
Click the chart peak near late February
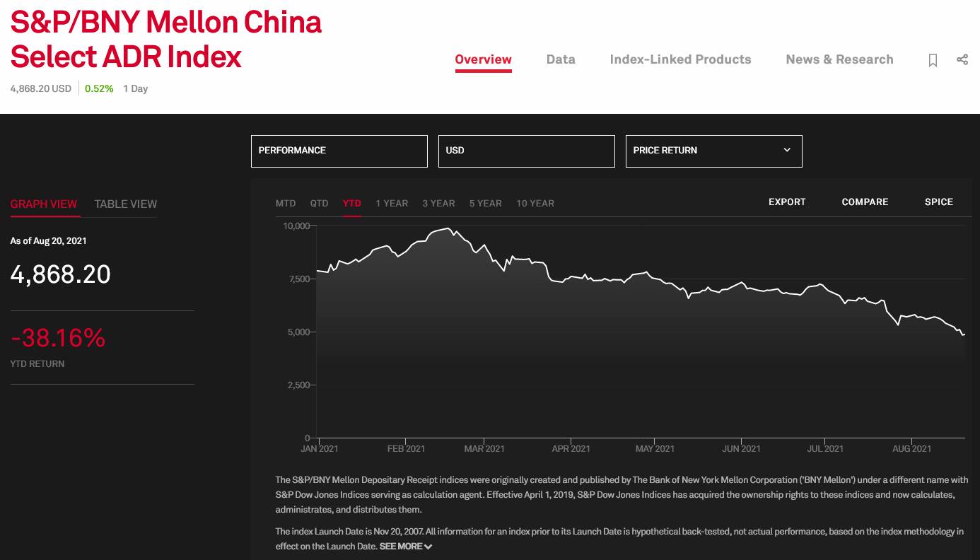coord(448,228)
